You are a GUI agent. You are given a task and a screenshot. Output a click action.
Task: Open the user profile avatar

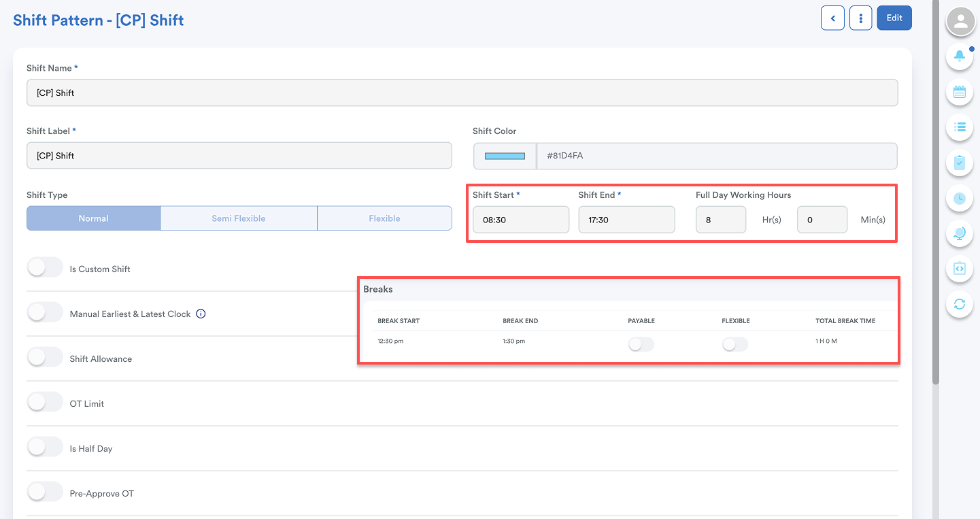click(x=960, y=22)
